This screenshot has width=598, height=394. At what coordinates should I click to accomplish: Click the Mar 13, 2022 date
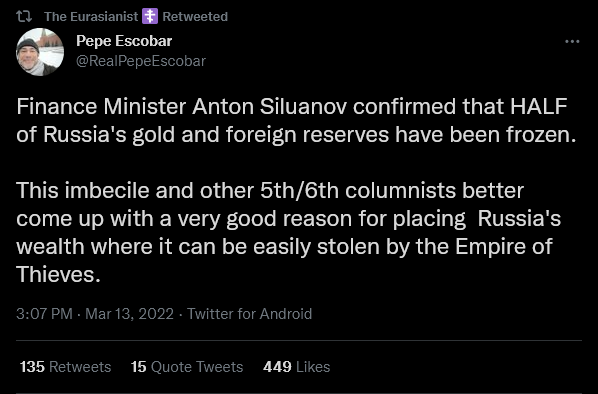pos(129,314)
